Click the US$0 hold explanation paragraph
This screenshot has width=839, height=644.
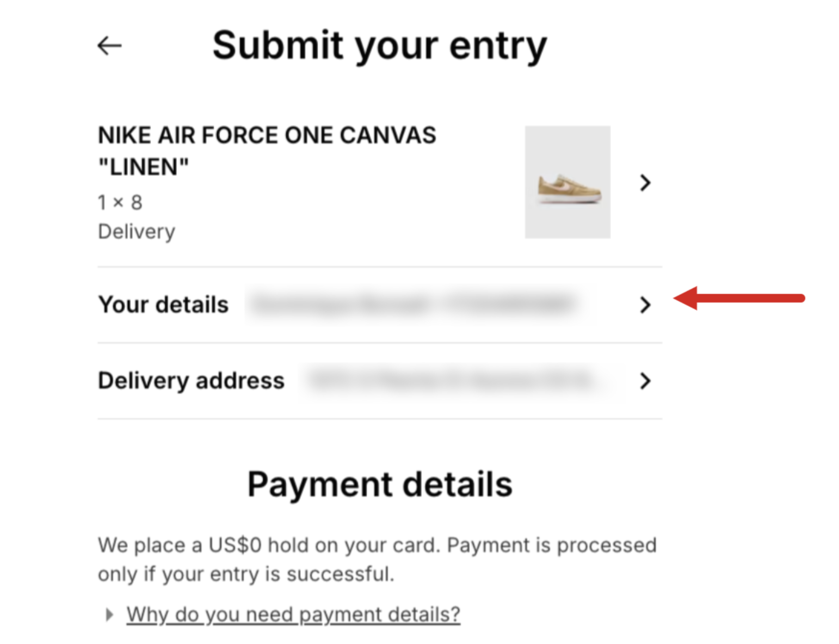(x=377, y=559)
